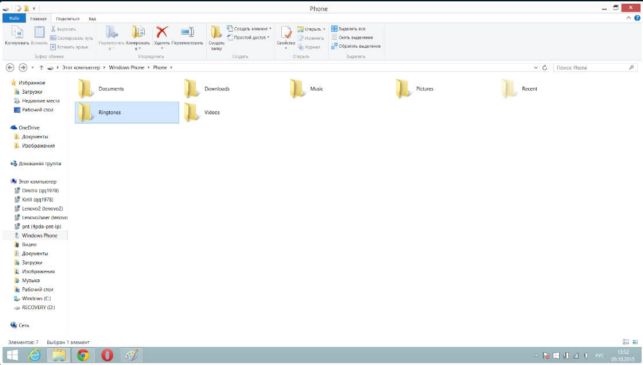Click Скопировать путь in the clipboard group

coord(71,38)
